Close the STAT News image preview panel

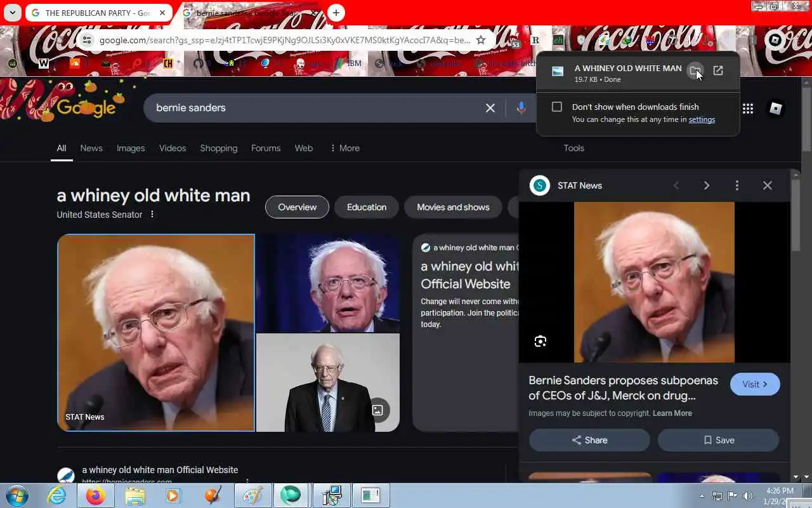(768, 185)
